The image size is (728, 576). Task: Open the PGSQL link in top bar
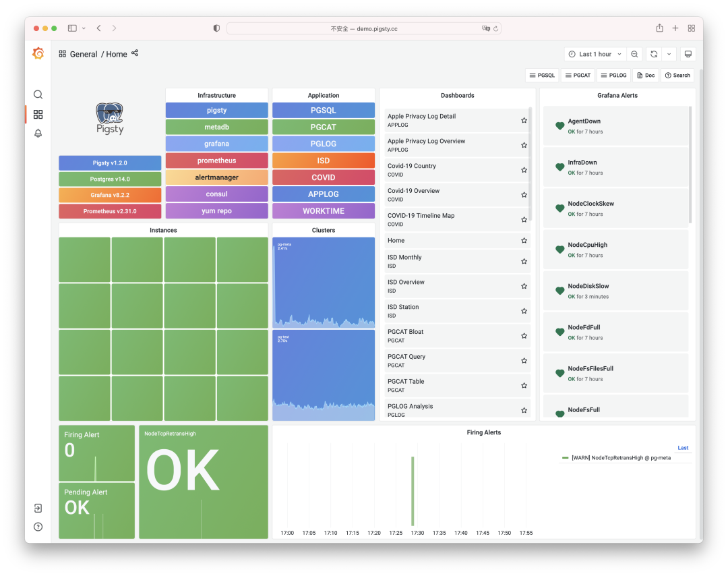tap(541, 76)
